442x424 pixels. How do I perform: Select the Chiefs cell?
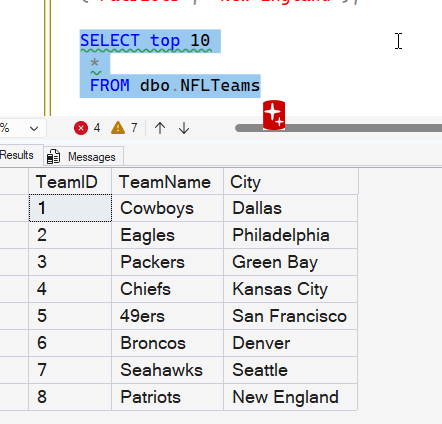[x=167, y=289]
